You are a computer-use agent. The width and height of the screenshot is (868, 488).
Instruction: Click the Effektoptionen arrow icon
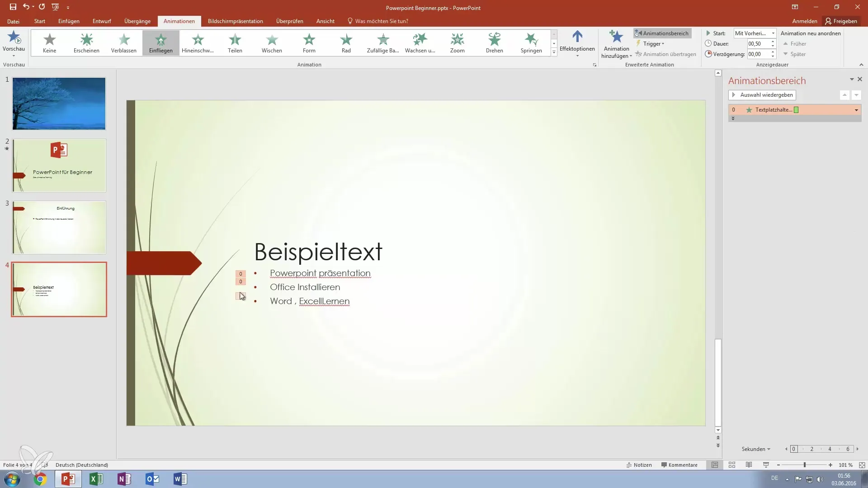point(577,37)
